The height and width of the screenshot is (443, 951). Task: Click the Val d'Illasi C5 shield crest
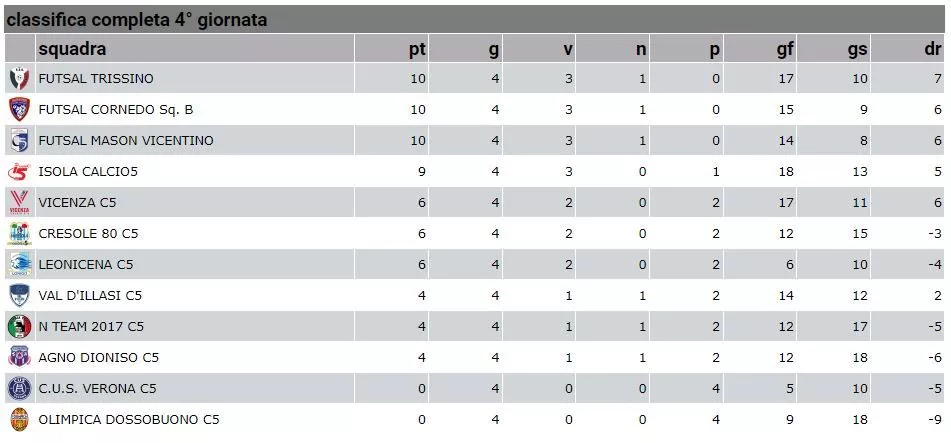tap(19, 296)
